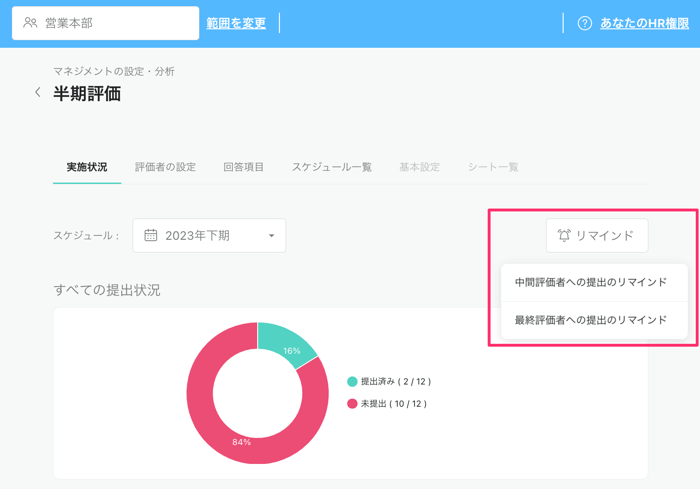
Task: Click the teal 提出済み legend swatch
Action: pyautogui.click(x=352, y=382)
